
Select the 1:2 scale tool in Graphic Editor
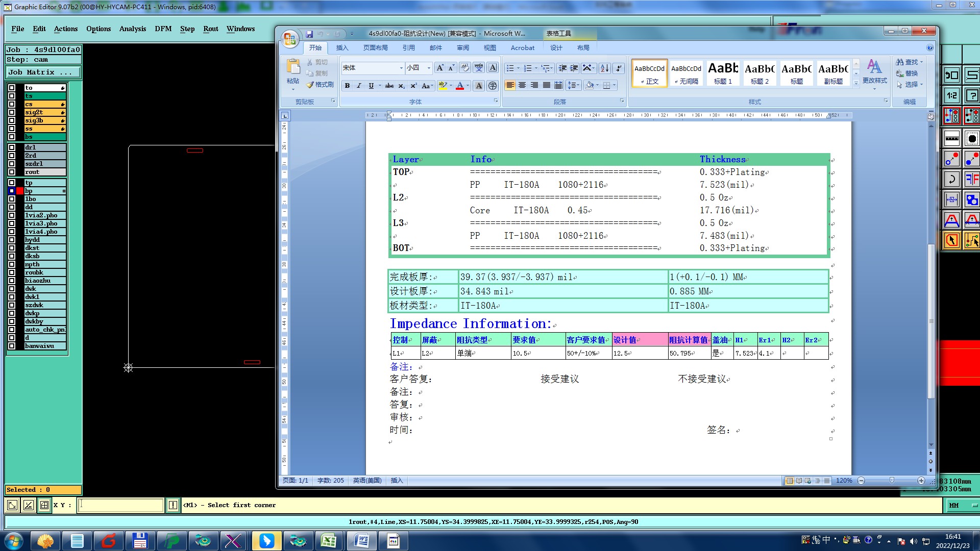click(x=952, y=95)
